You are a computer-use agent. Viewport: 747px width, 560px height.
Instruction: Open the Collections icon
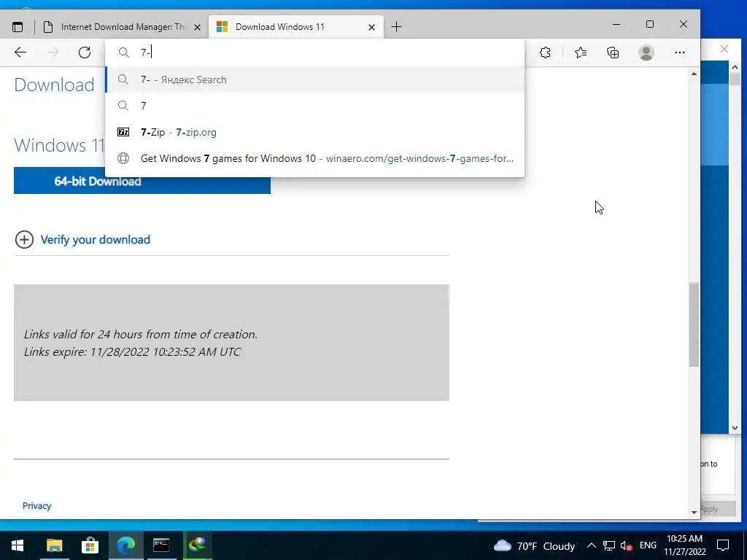[613, 52]
